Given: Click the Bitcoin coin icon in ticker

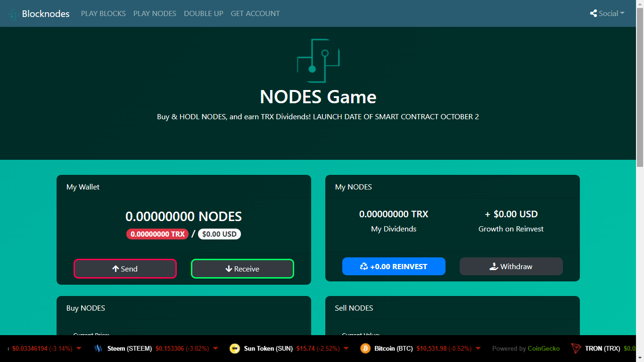Looking at the screenshot, I should (x=365, y=348).
